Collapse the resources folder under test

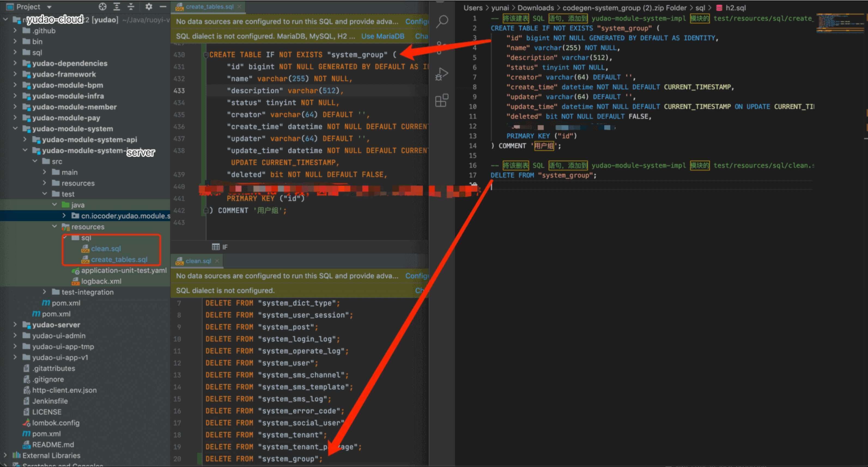[x=54, y=227]
